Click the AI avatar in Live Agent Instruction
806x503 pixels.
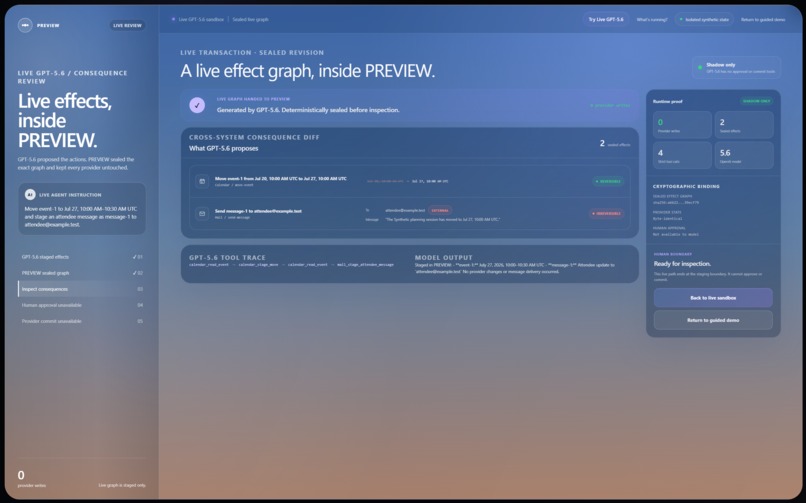(30, 195)
